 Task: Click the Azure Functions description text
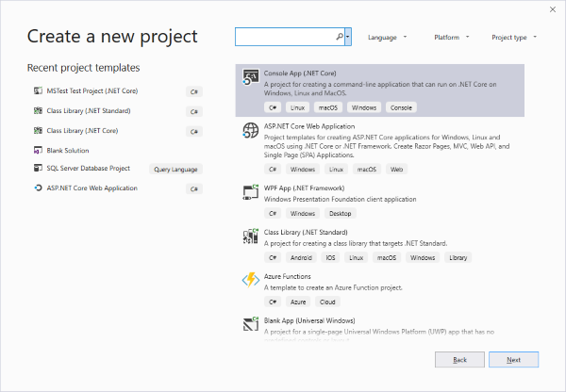[333, 287]
